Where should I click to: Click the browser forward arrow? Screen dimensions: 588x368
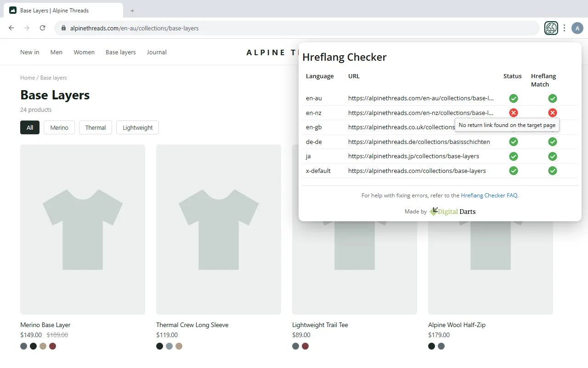coord(27,28)
